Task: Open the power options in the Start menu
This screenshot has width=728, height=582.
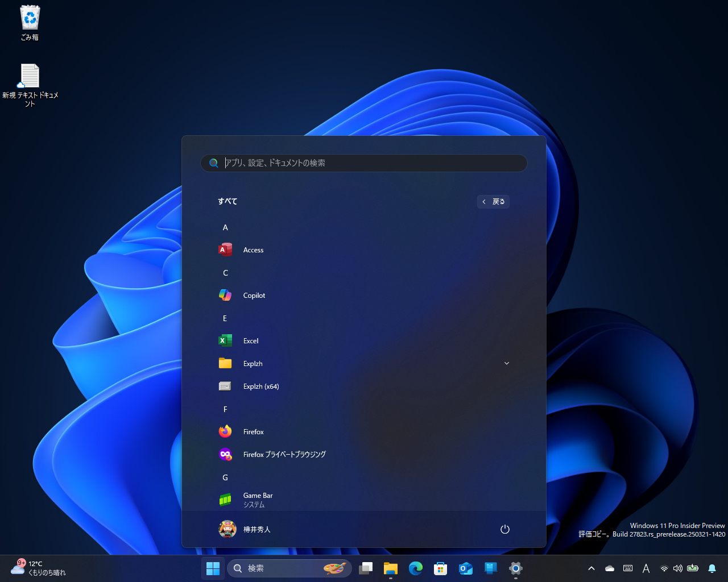Action: (x=505, y=529)
